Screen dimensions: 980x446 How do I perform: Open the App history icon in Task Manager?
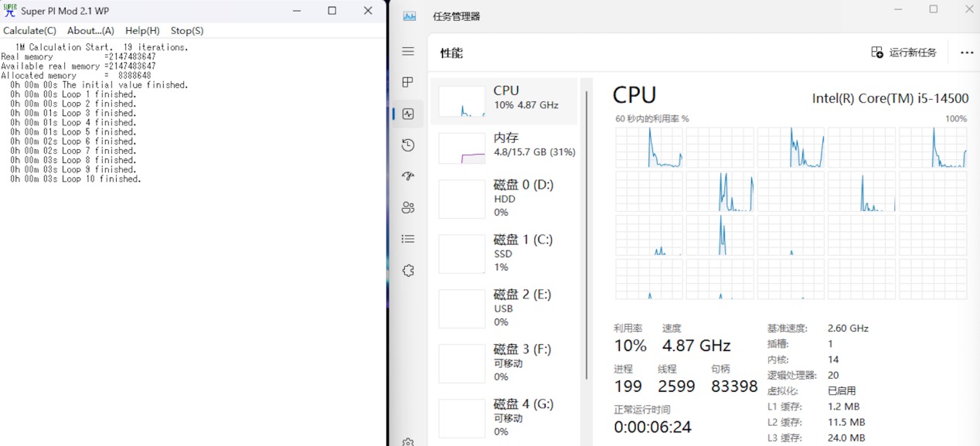408,145
